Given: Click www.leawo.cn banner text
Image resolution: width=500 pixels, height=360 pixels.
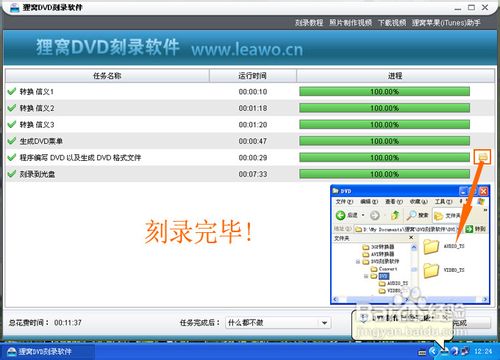Looking at the screenshot, I should (247, 50).
